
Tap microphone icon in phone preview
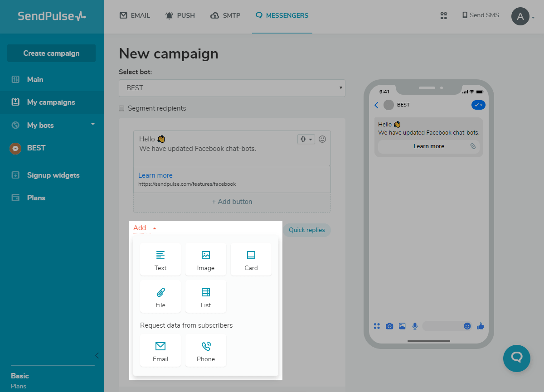tap(415, 326)
